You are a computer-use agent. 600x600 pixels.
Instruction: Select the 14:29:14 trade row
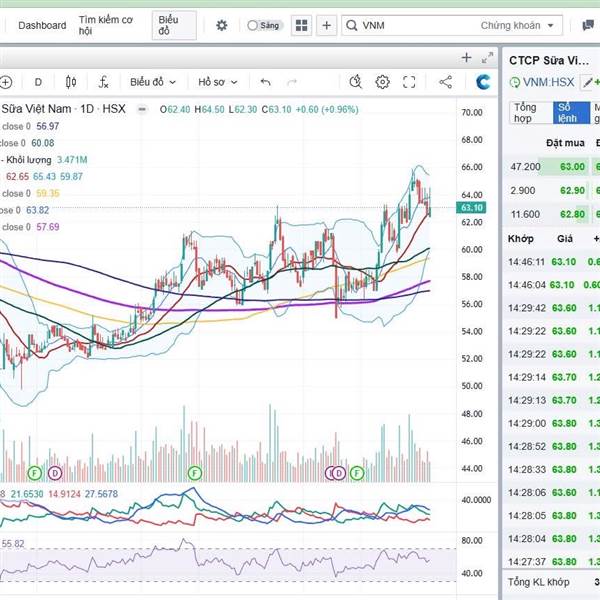(x=551, y=377)
